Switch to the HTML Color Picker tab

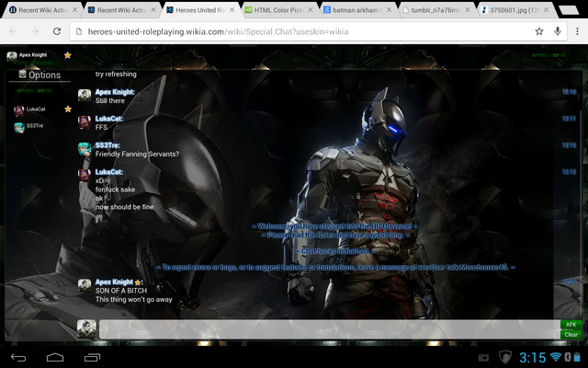pos(279,10)
